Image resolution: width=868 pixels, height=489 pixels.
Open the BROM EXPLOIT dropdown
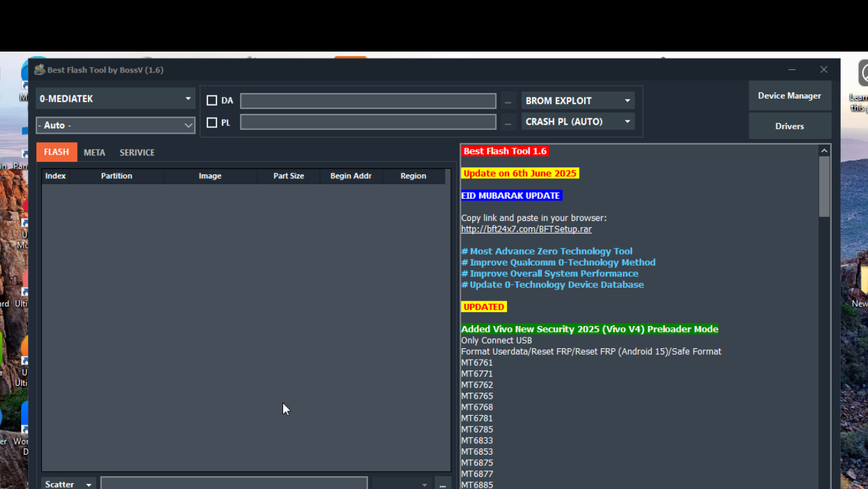click(578, 101)
